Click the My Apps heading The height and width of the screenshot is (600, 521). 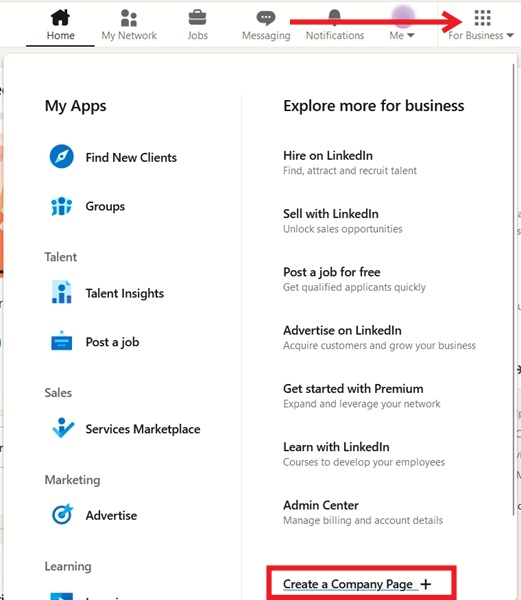point(76,106)
